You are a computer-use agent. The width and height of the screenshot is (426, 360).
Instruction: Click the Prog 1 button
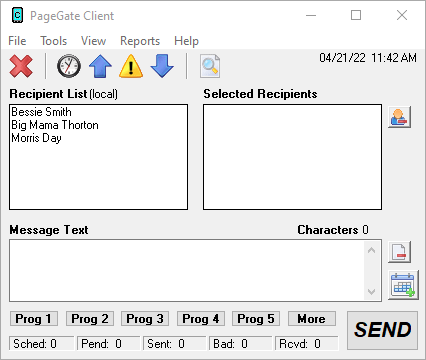pos(34,319)
